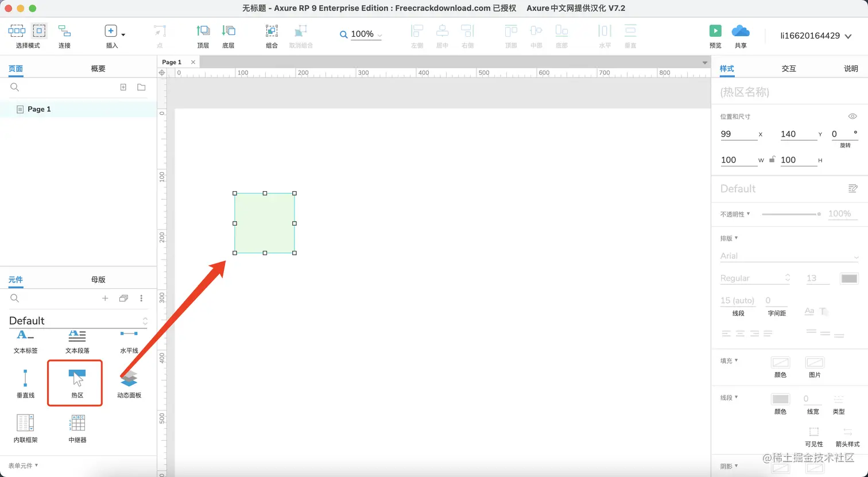This screenshot has height=477, width=868.
Task: Send widget to back (底层)
Action: click(228, 31)
